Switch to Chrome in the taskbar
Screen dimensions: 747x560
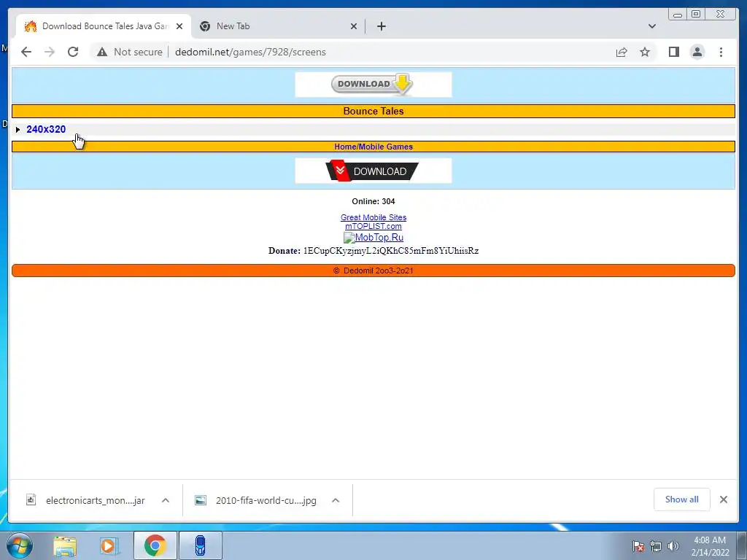[155, 545]
